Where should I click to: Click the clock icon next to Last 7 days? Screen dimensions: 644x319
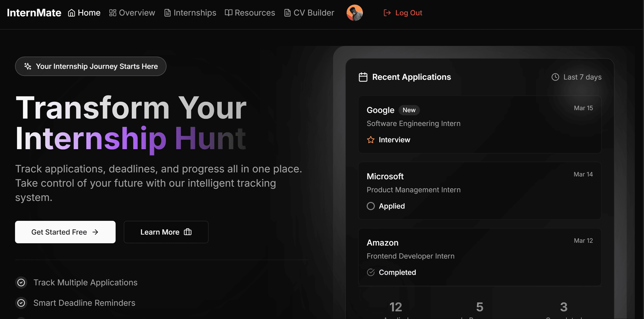pyautogui.click(x=555, y=77)
